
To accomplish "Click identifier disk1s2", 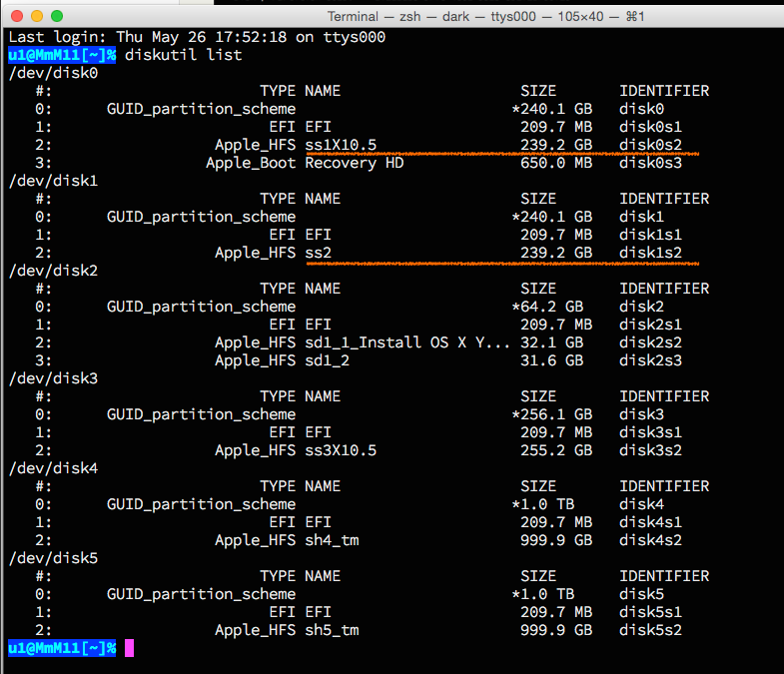I will coord(651,253).
